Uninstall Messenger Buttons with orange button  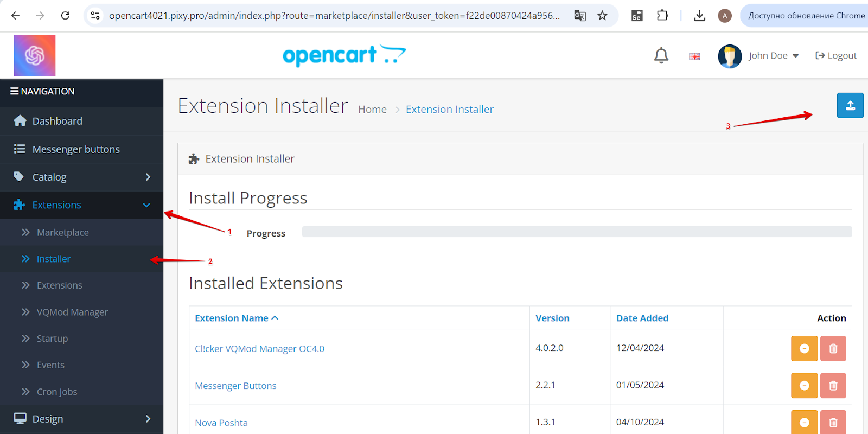click(x=805, y=385)
